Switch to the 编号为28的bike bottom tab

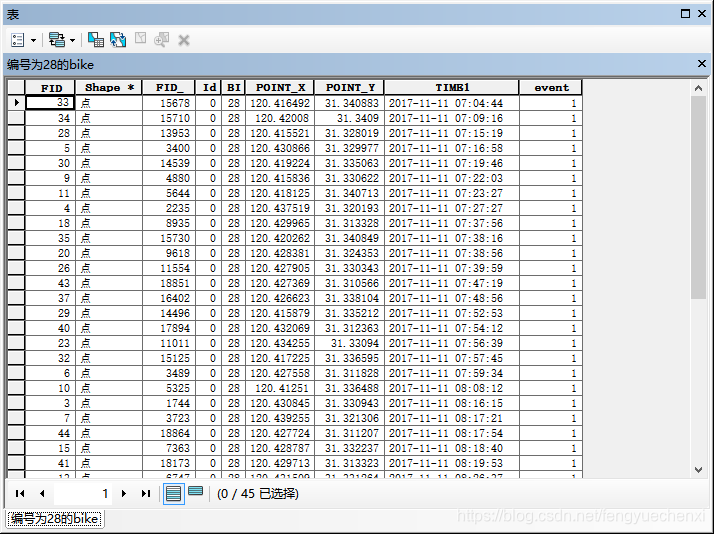pyautogui.click(x=55, y=519)
